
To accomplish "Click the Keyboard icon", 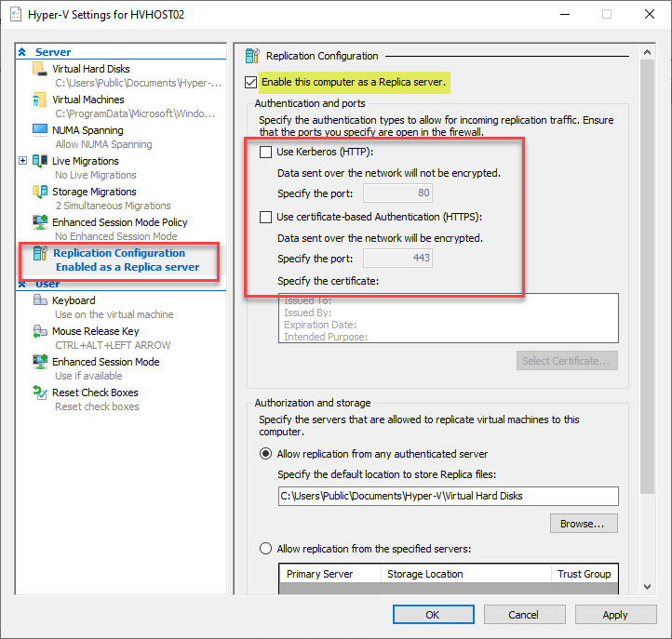I will 40,300.
